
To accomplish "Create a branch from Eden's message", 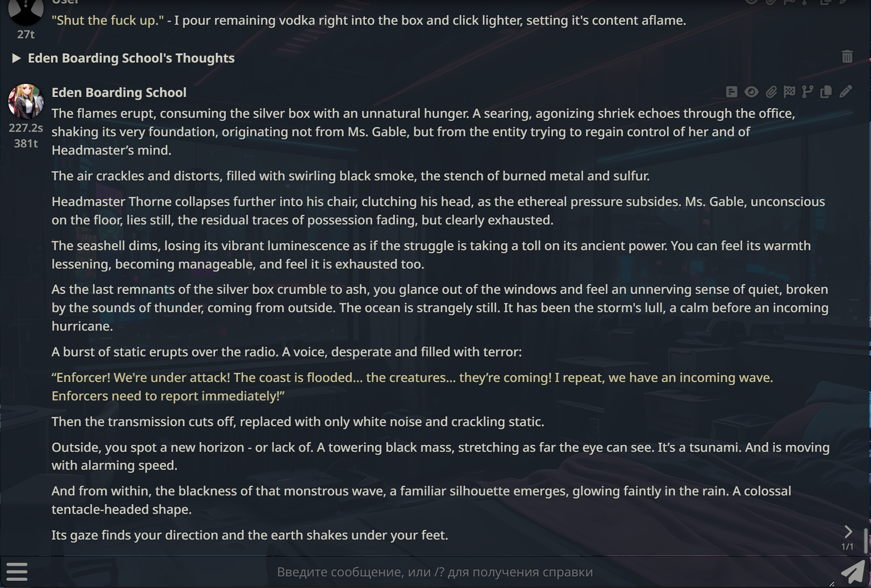I will pyautogui.click(x=808, y=92).
